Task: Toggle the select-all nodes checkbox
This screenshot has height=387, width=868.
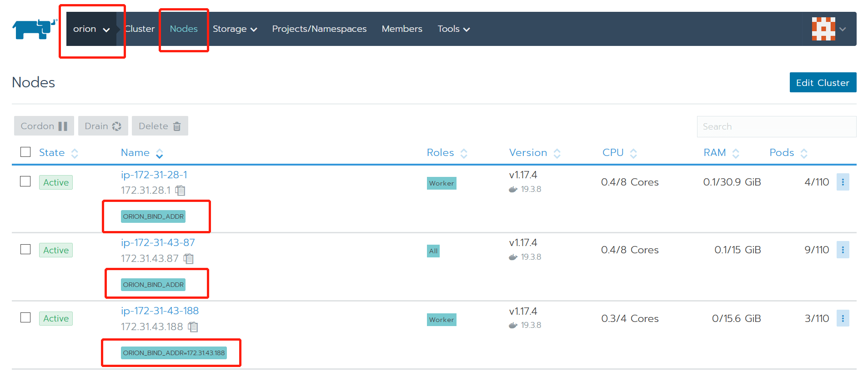Action: coord(25,152)
